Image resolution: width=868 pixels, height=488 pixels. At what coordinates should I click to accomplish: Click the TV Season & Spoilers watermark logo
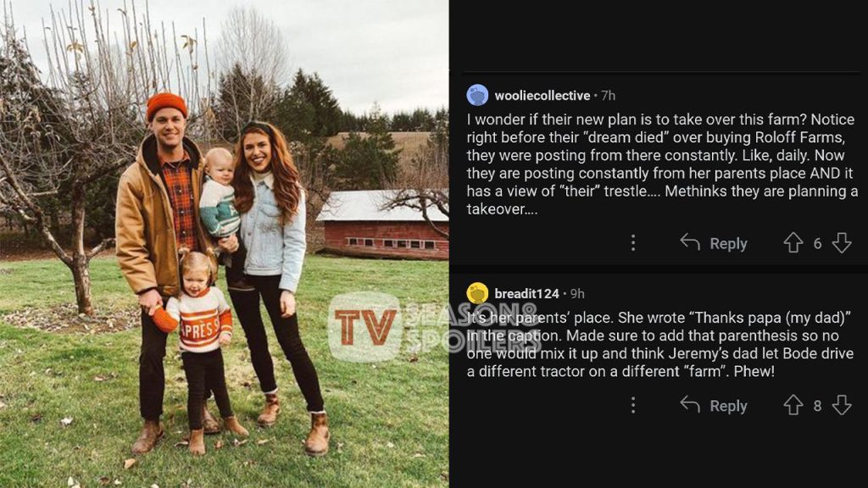[366, 327]
